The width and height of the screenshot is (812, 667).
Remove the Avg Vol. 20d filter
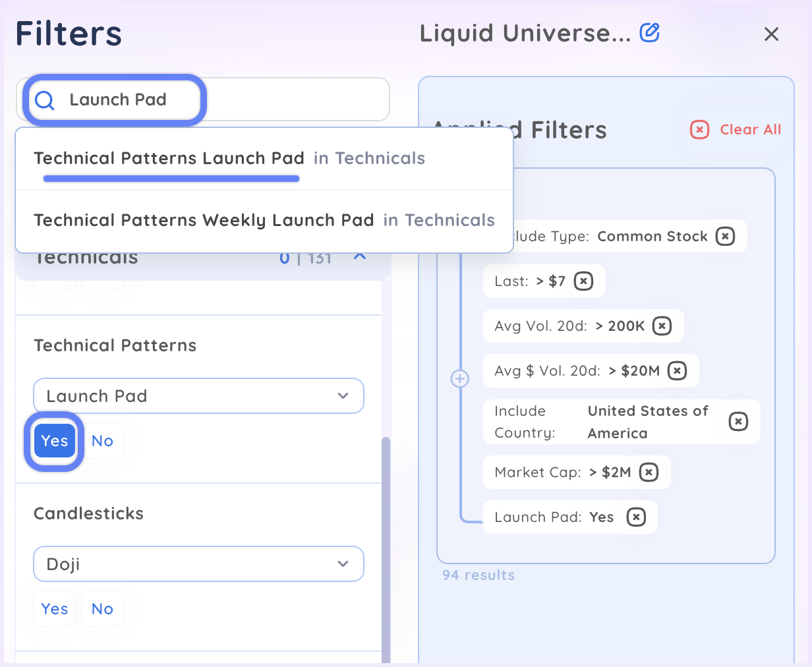(662, 326)
